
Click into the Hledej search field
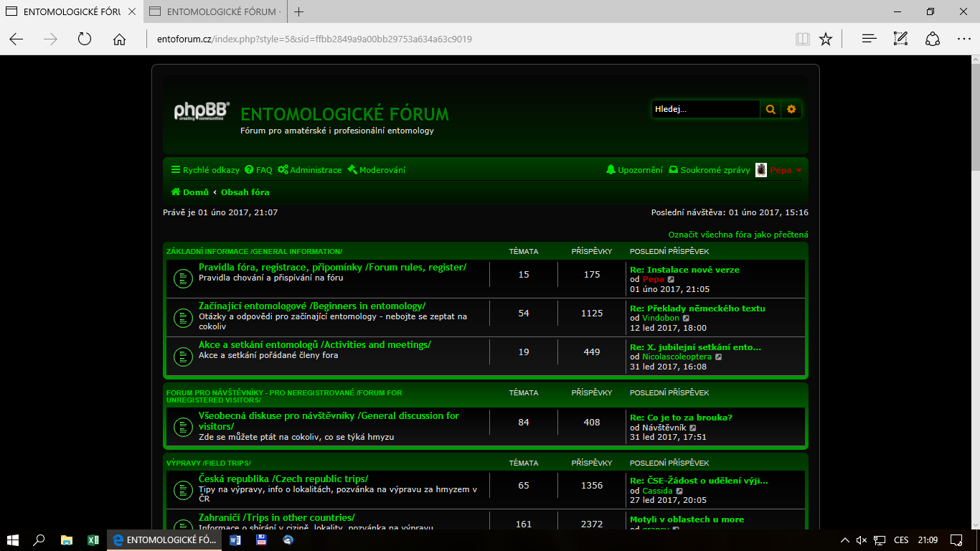tap(705, 109)
